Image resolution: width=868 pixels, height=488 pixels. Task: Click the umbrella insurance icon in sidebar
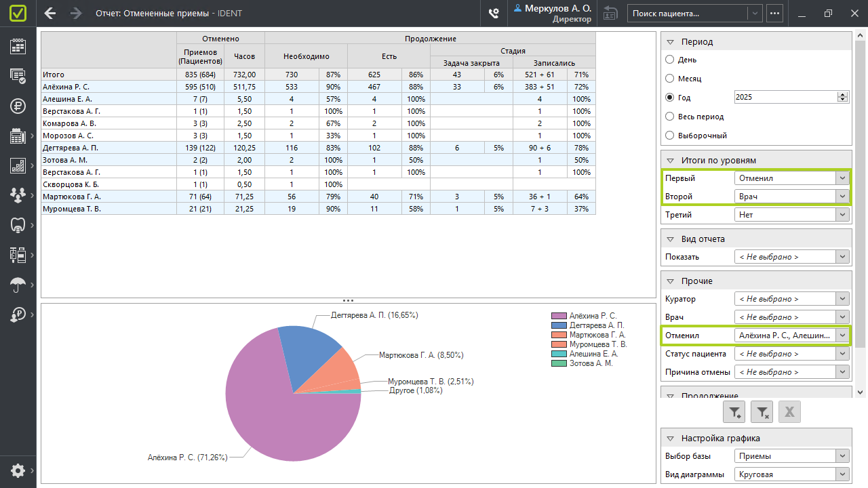[x=18, y=285]
